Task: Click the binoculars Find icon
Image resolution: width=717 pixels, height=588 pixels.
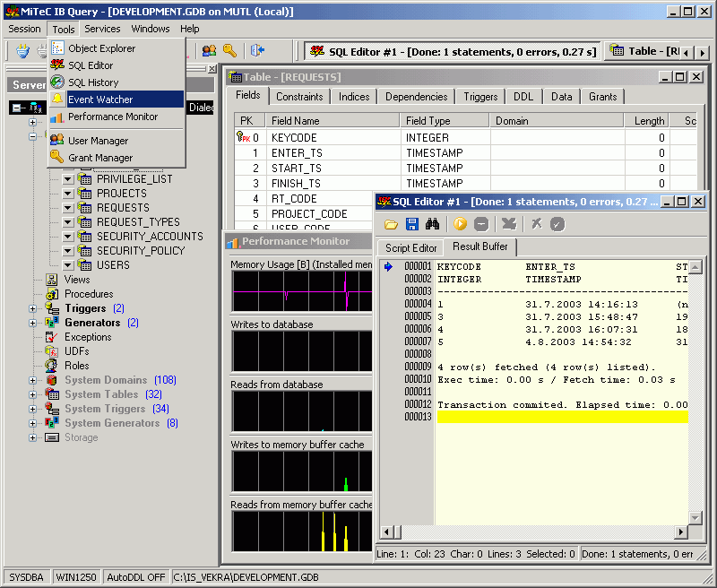Action: [432, 224]
